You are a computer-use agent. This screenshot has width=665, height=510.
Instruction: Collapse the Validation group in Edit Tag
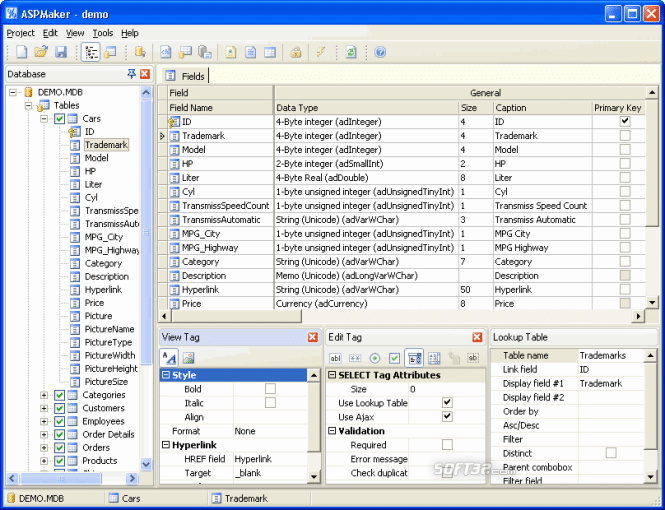coord(332,431)
